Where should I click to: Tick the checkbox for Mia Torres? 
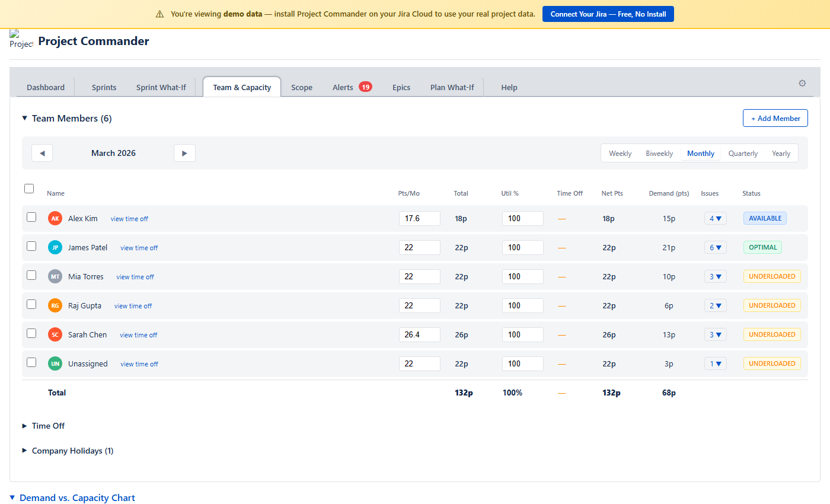click(31, 275)
